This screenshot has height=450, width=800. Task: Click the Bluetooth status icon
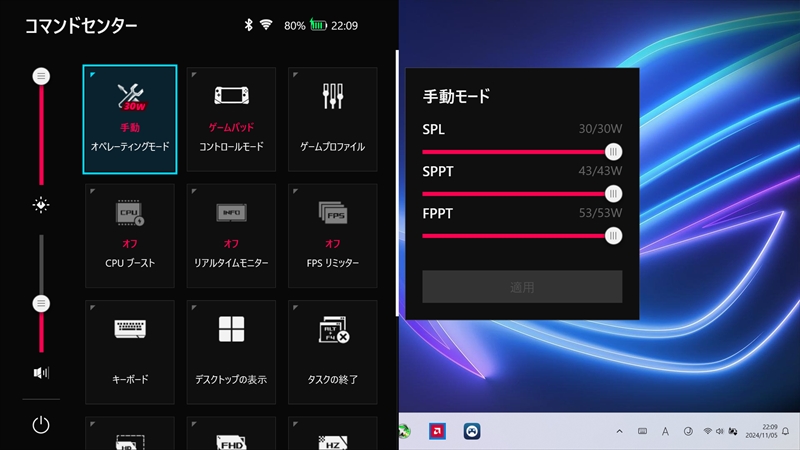248,24
